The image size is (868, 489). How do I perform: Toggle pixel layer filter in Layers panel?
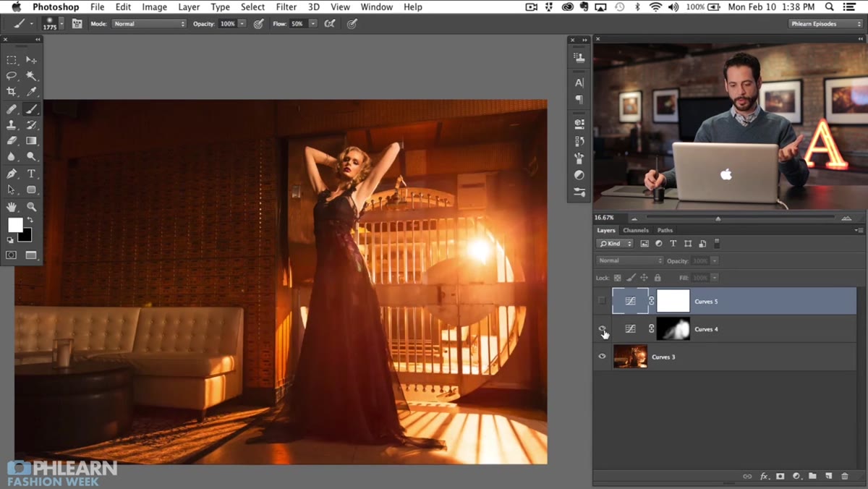point(644,244)
